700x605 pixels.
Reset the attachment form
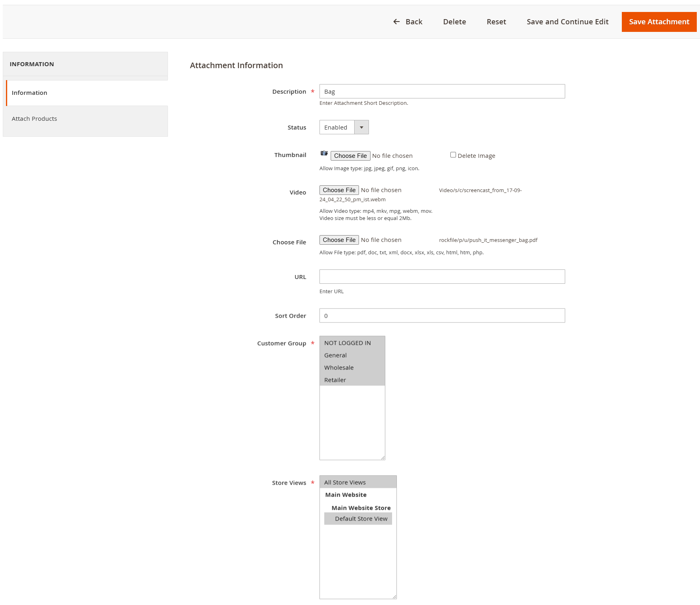pyautogui.click(x=496, y=22)
